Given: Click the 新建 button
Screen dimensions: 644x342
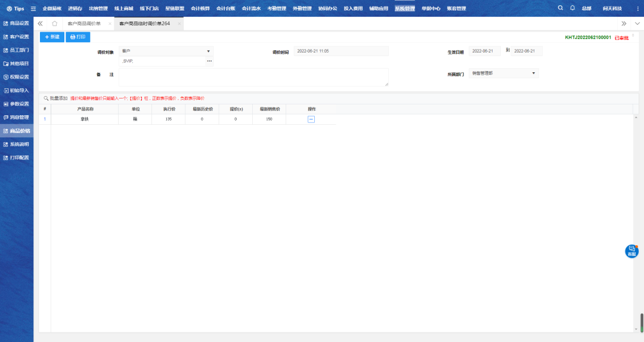Looking at the screenshot, I should [x=52, y=37].
